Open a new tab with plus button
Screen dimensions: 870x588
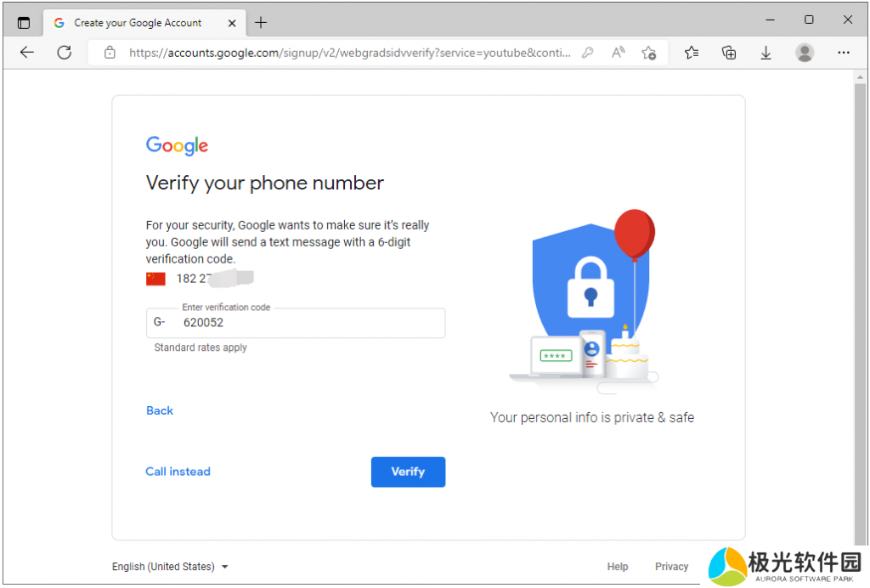pos(261,23)
